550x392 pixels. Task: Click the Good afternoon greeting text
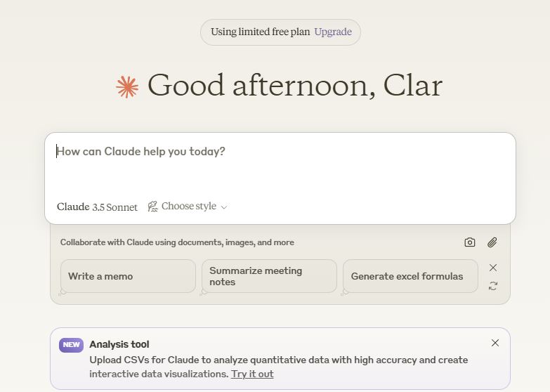tap(294, 86)
